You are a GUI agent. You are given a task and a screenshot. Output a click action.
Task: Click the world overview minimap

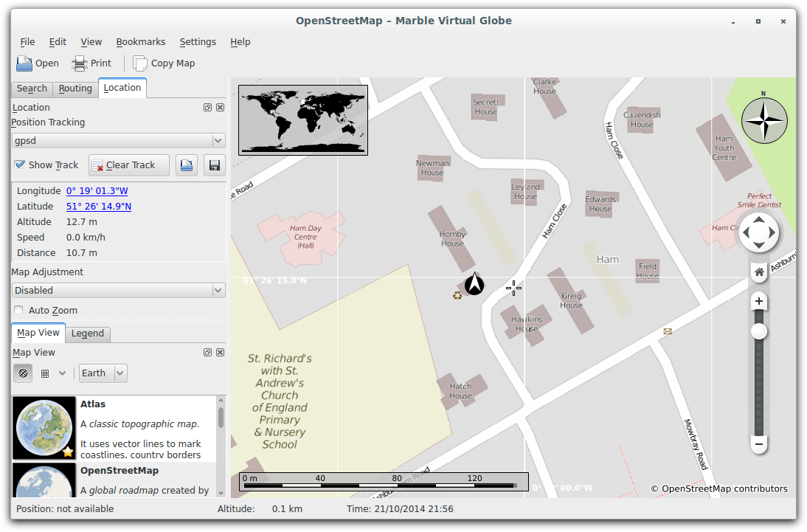(x=303, y=120)
